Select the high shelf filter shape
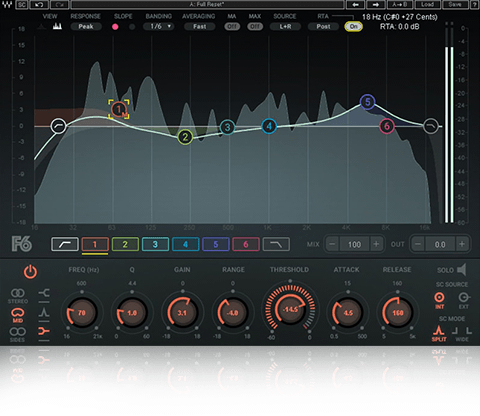Viewport: 480px width, 416px height. pos(44,331)
